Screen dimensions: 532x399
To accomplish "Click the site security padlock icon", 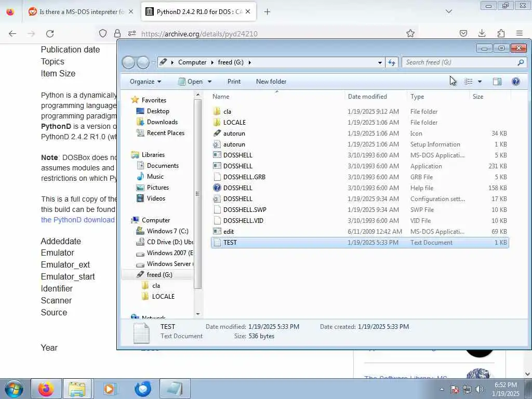I will click(117, 33).
